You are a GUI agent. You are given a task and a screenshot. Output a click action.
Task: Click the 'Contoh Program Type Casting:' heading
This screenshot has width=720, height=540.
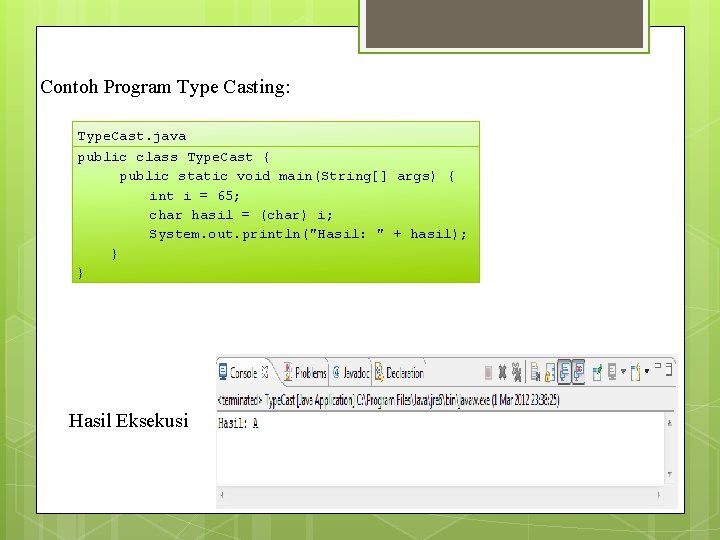coord(165,87)
